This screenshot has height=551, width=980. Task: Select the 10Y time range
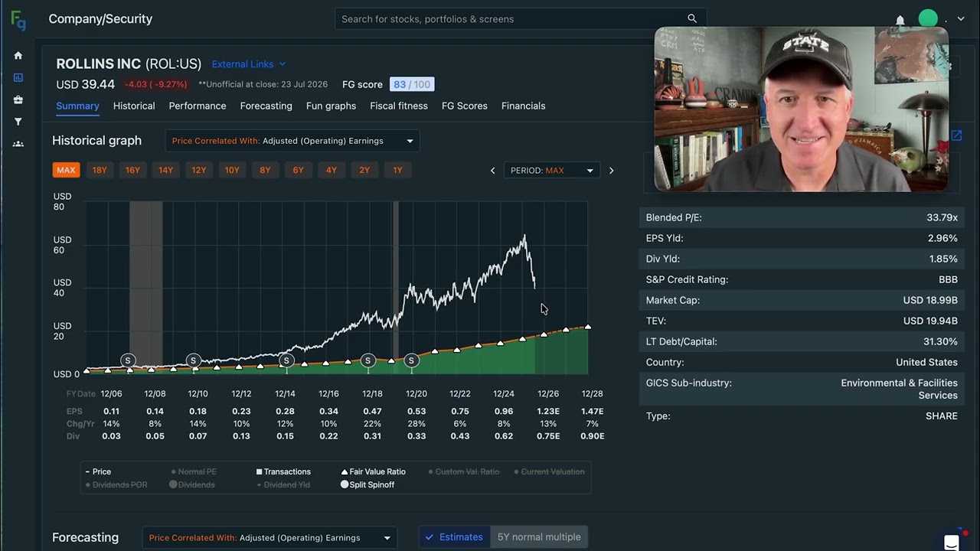click(232, 171)
